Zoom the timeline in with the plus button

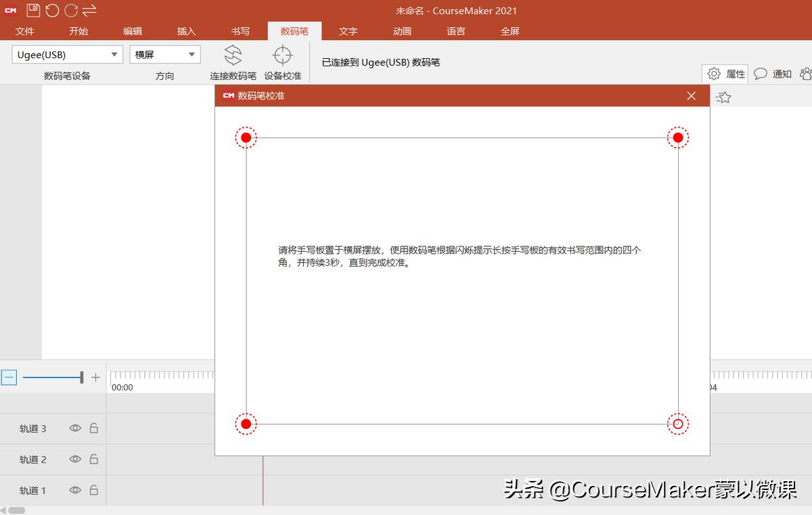95,377
